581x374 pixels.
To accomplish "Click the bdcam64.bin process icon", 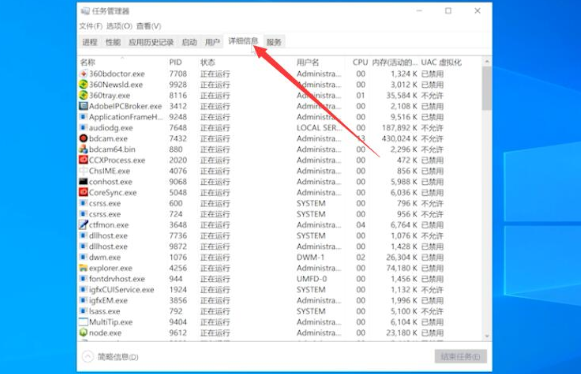I will pos(83,149).
